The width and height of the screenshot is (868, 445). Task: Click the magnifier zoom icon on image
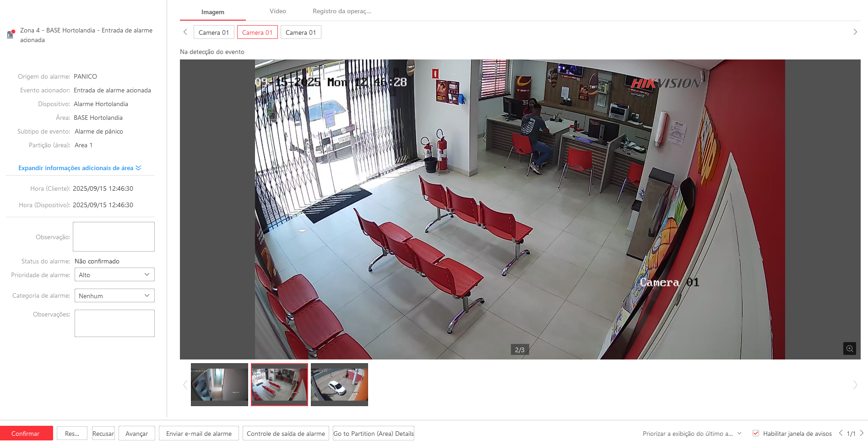click(x=849, y=348)
